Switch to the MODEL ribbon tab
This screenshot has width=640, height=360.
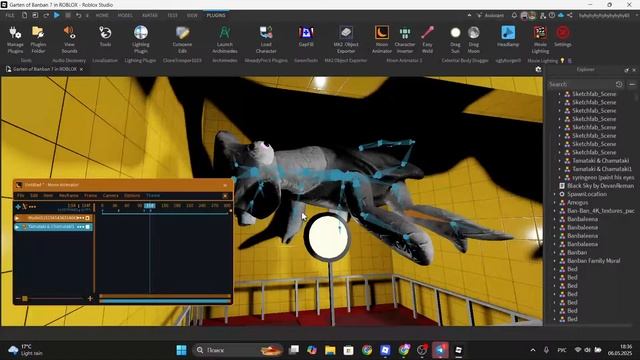[x=125, y=15]
